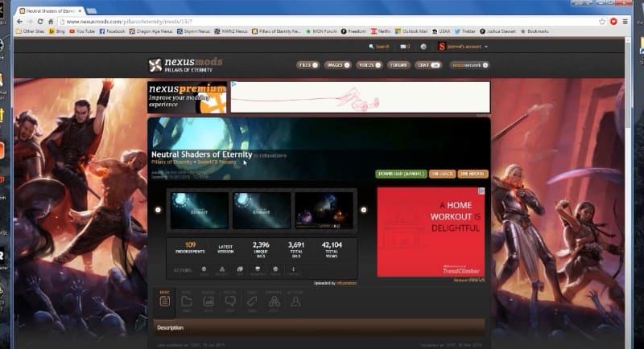The width and height of the screenshot is (644, 349).
Task: Open the Other Sites bookmark folder
Action: 30,31
